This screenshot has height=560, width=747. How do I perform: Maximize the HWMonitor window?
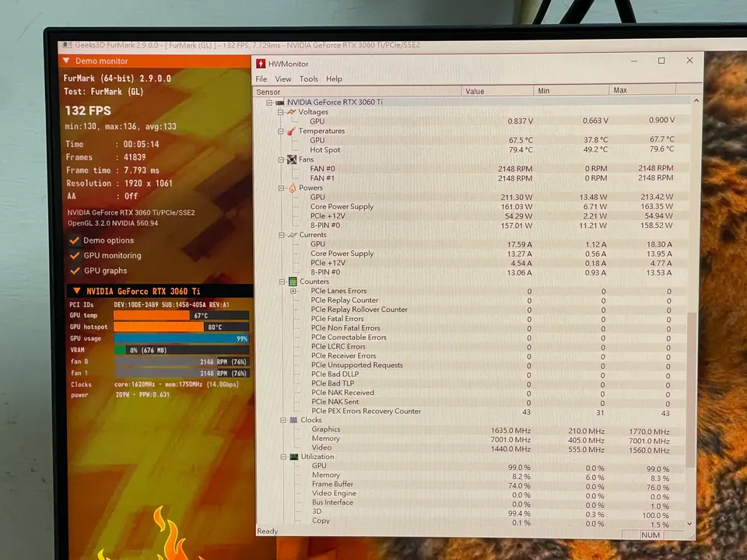pyautogui.click(x=661, y=61)
